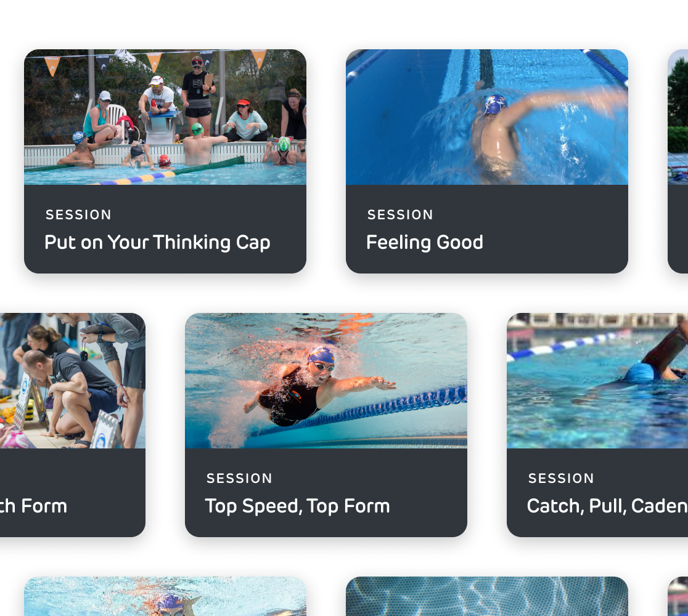Screen dimensions: 688x616
Task: Click the crouching coaches on pool deck photo
Action: pos(72,381)
